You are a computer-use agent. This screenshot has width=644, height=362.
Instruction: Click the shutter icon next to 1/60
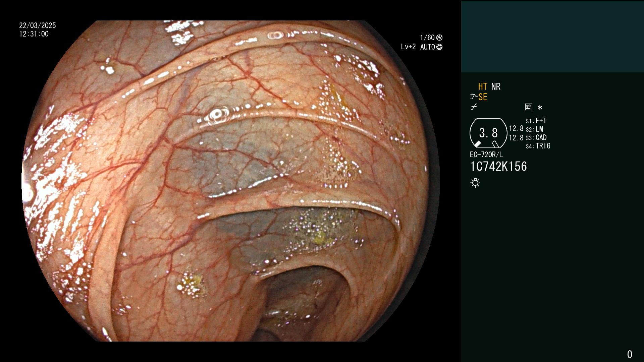click(439, 38)
